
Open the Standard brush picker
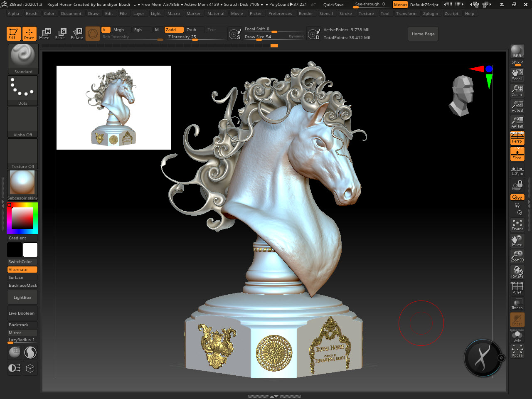23,59
